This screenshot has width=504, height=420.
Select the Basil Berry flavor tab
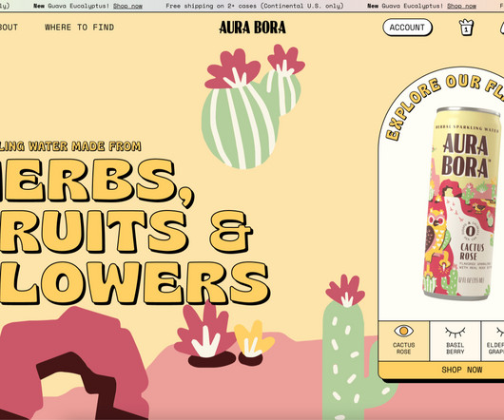(x=456, y=341)
